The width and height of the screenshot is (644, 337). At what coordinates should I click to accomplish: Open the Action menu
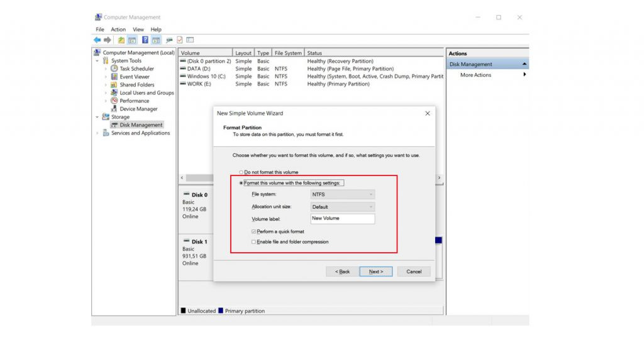[118, 30]
